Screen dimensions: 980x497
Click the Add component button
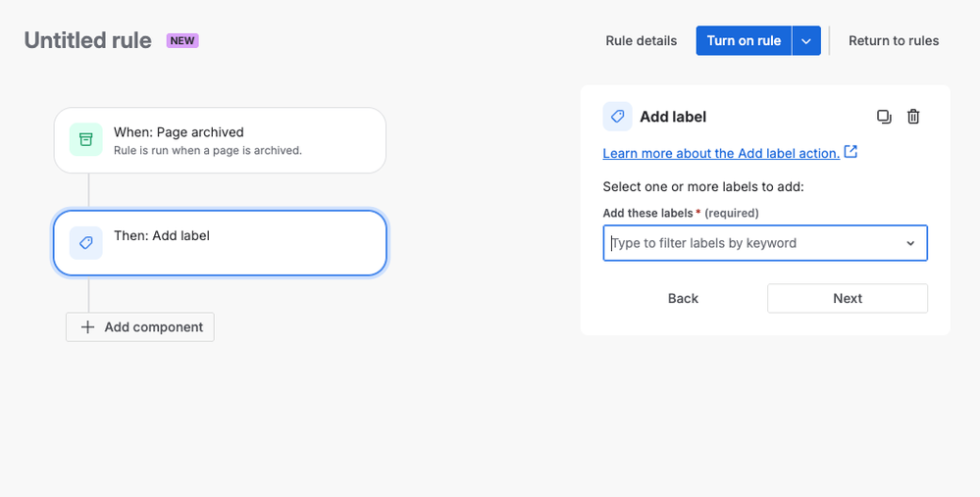(140, 327)
